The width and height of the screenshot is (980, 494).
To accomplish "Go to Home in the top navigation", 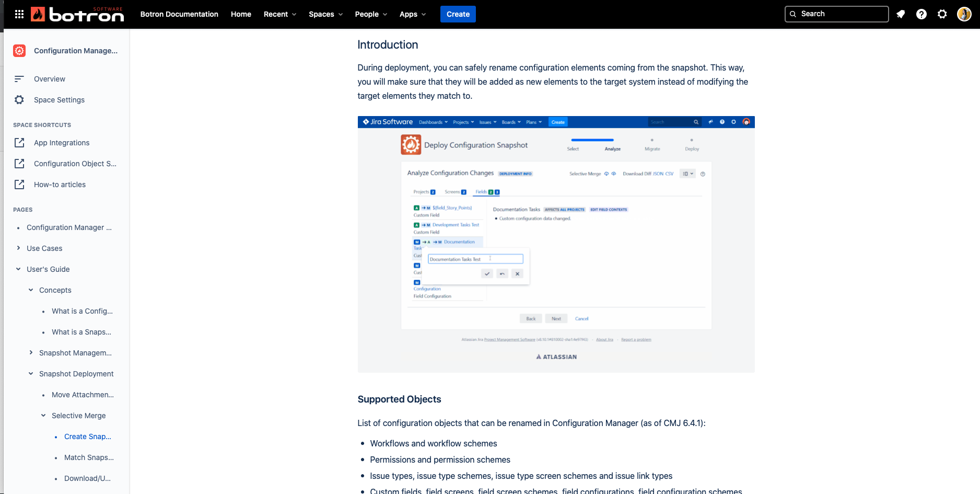I will [x=241, y=14].
